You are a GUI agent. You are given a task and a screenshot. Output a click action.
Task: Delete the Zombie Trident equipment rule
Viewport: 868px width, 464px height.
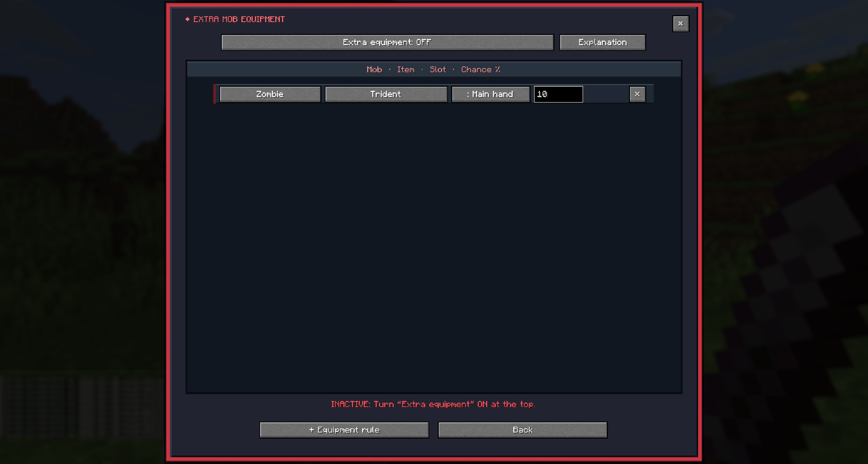[637, 94]
